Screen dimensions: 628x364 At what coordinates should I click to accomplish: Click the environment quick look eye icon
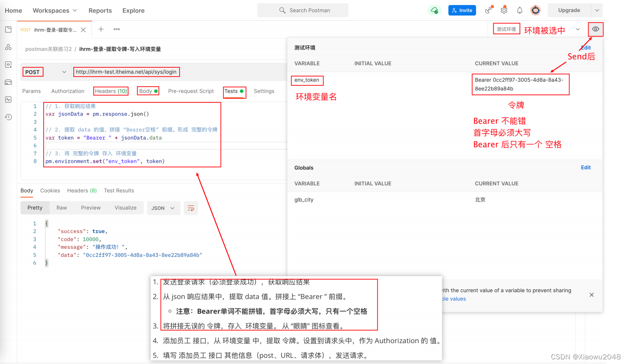596,29
